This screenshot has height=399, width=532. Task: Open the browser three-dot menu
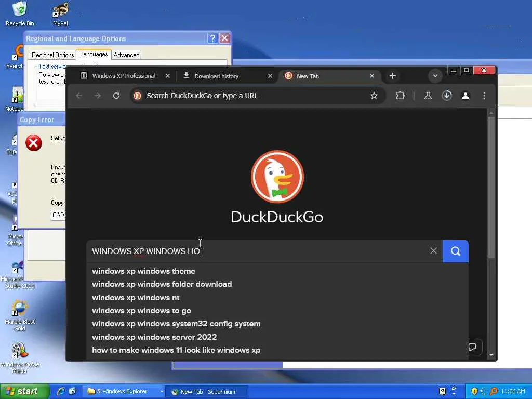[484, 96]
